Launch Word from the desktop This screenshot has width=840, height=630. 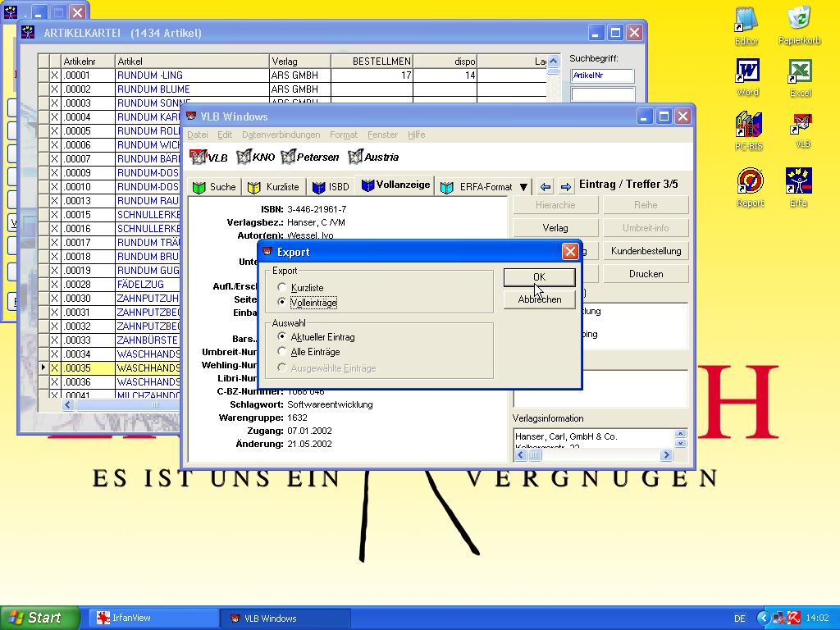coord(747,78)
